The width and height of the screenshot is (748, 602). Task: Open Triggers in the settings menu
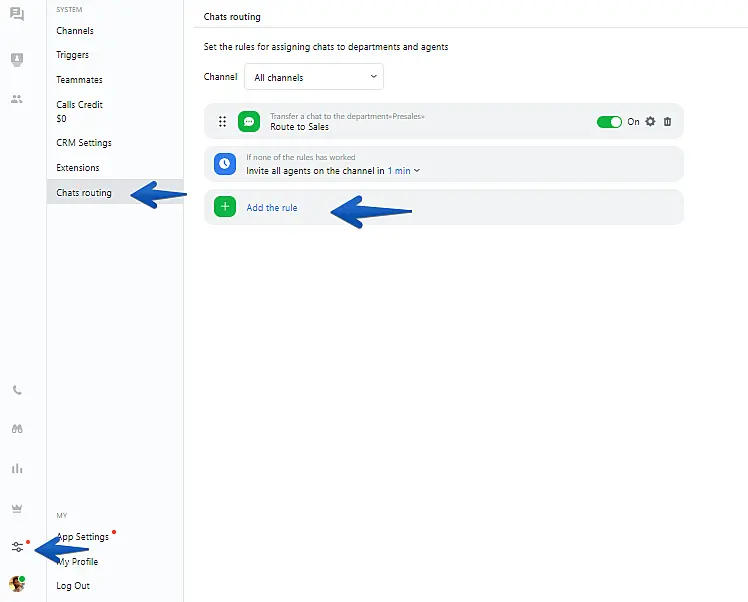72,55
